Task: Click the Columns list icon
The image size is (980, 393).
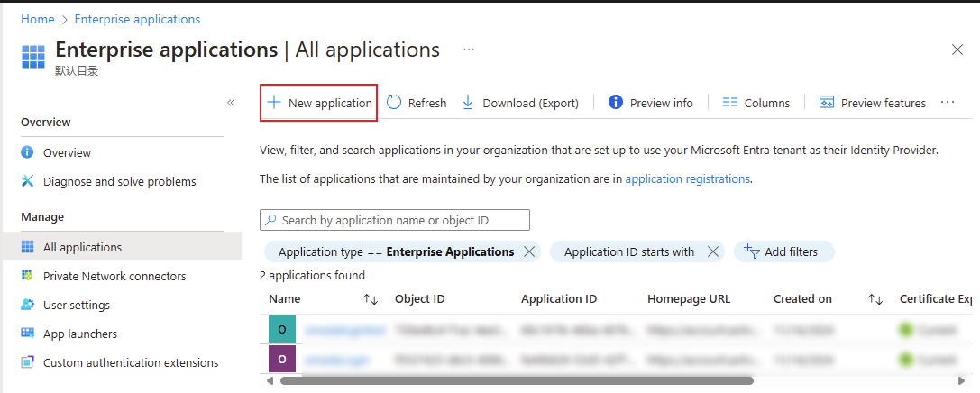Action: click(x=730, y=103)
